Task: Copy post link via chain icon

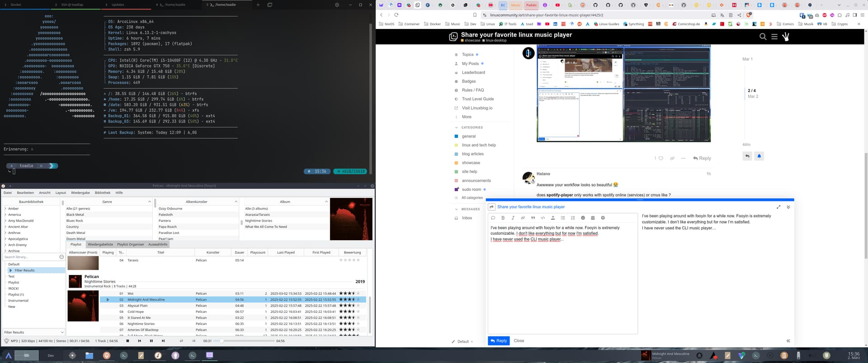Action: click(x=672, y=158)
